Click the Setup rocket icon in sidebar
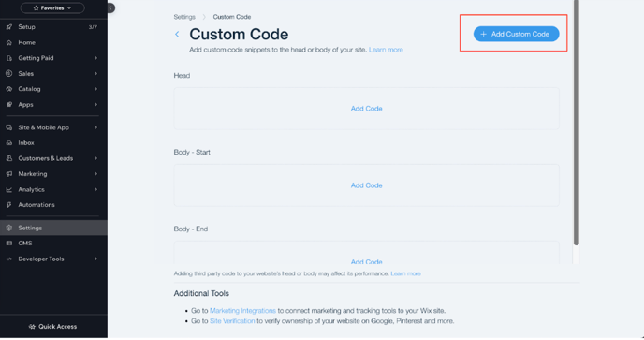 pyautogui.click(x=9, y=27)
